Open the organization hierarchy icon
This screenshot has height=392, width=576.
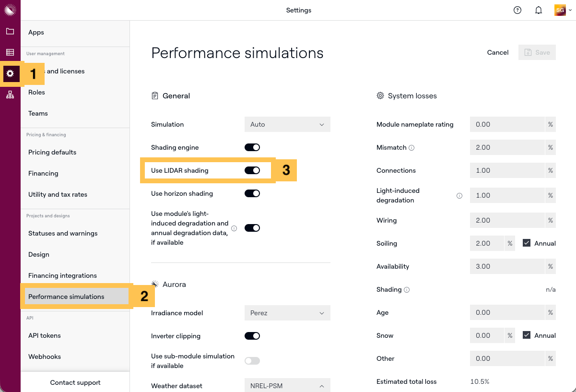pyautogui.click(x=10, y=95)
